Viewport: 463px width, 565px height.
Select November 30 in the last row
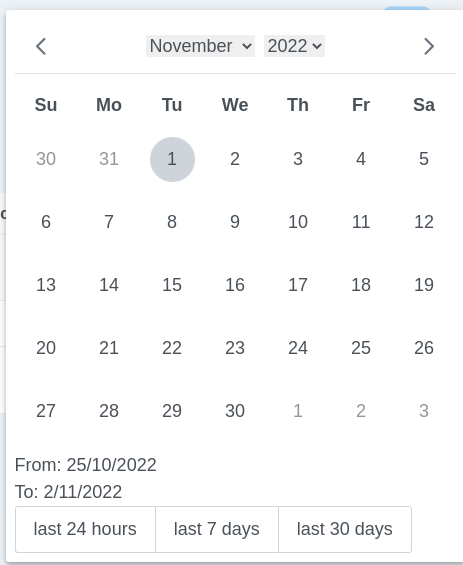235,411
